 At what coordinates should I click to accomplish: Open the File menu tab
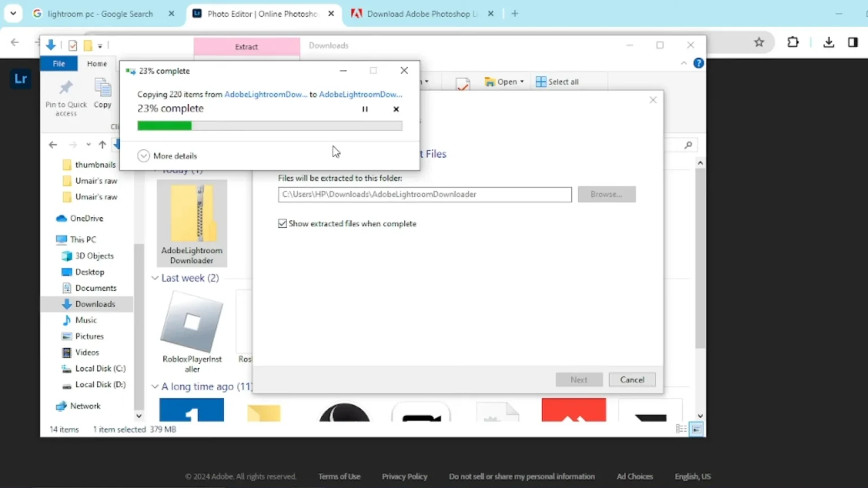[x=59, y=64]
